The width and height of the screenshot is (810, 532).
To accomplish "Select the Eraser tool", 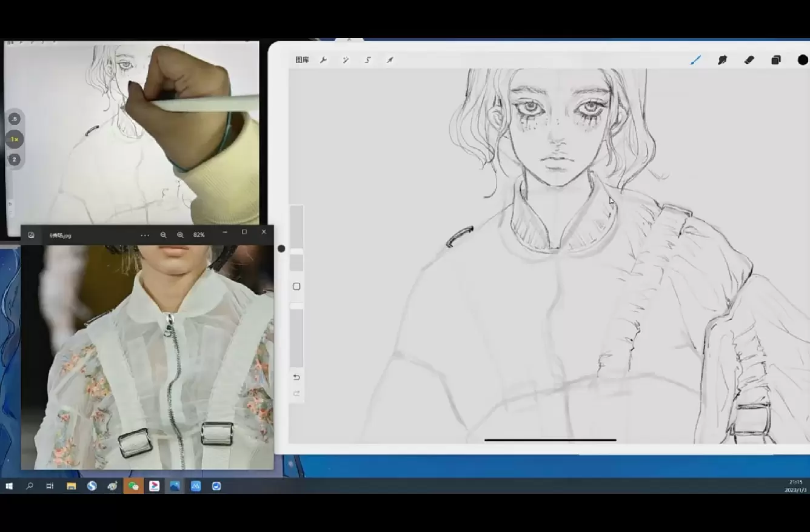I will point(749,60).
